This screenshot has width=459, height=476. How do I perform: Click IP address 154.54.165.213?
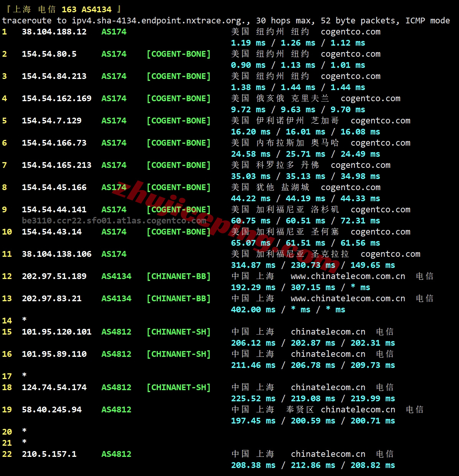[x=57, y=165]
